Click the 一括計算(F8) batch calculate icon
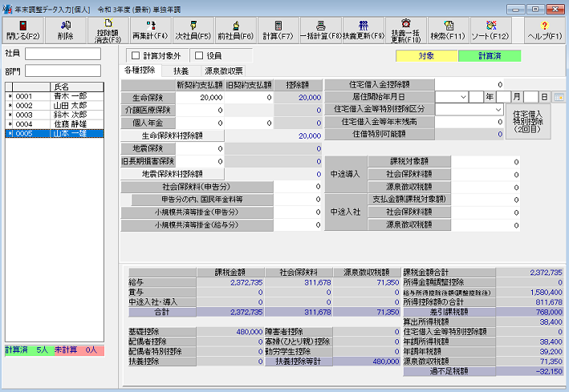This screenshot has height=392, width=569. (x=320, y=30)
